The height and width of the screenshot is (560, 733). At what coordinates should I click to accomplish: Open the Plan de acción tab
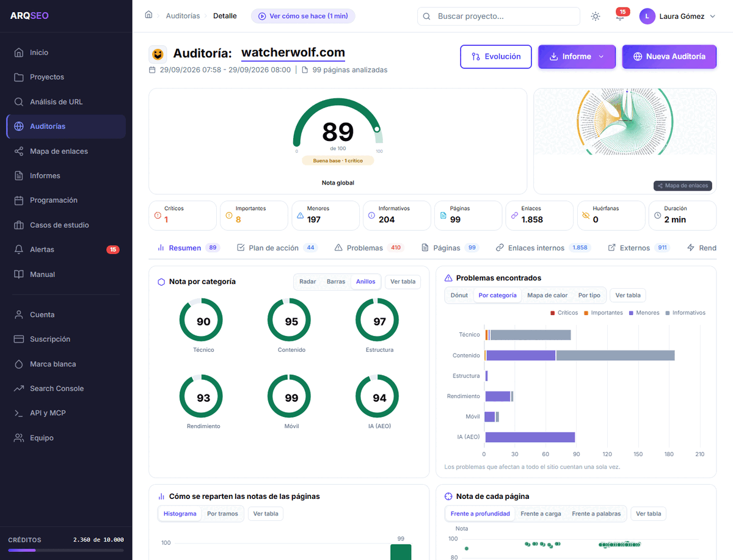point(277,248)
